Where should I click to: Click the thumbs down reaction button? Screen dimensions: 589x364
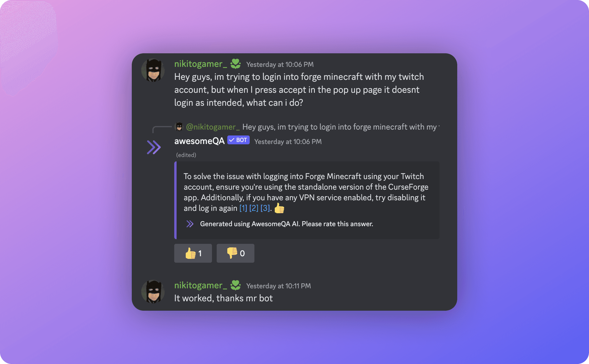(235, 253)
